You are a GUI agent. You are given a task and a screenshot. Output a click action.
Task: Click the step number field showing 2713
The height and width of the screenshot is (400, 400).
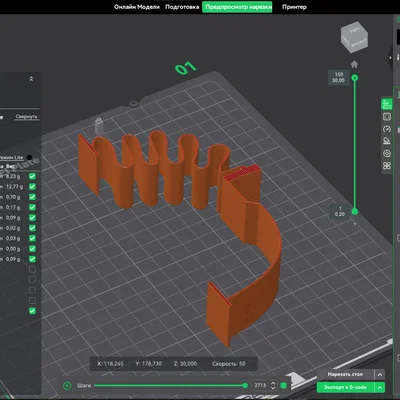(260, 385)
